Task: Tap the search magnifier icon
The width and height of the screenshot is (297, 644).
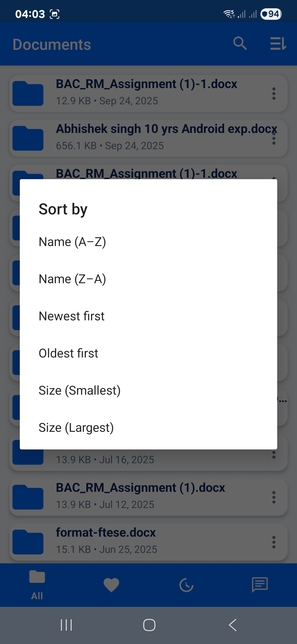Action: tap(240, 43)
